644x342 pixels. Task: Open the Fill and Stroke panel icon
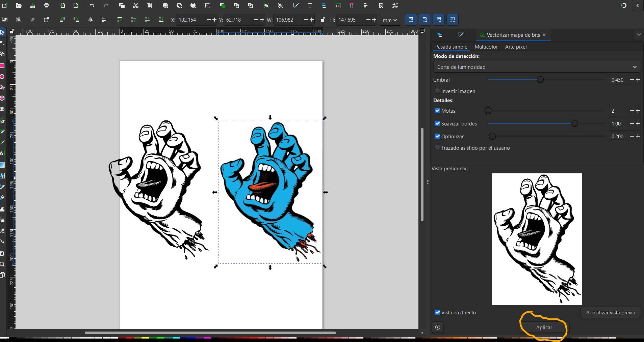(x=461, y=35)
